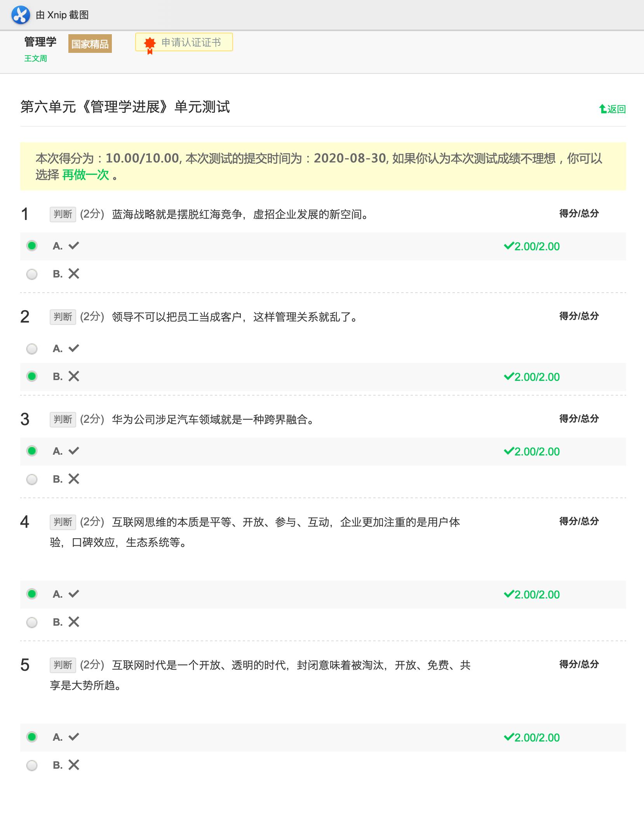The image size is (644, 813).
Task: Click the cross icon of question 2 option B
Action: [74, 377]
